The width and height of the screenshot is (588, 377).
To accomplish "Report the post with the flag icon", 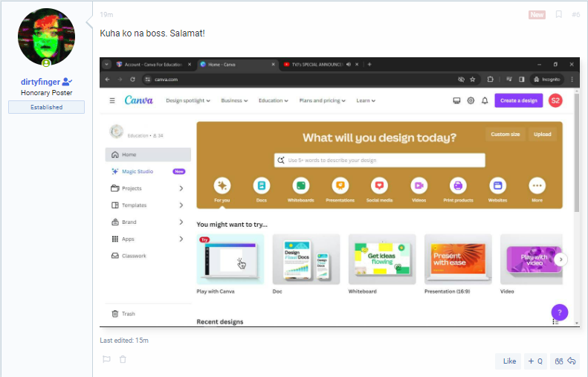I will [x=106, y=359].
